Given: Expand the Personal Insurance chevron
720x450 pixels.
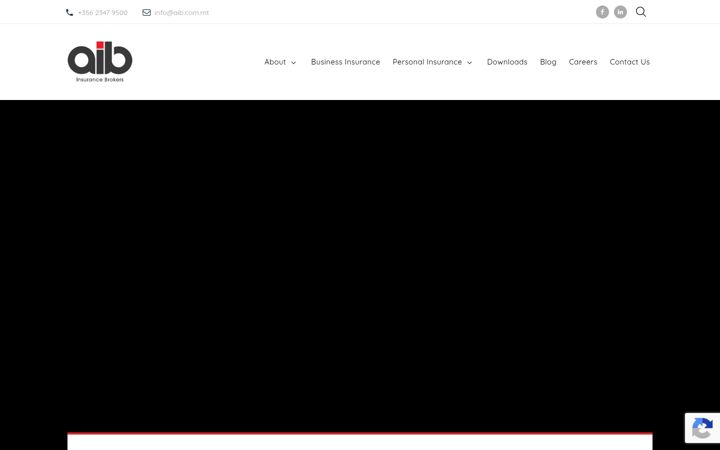Looking at the screenshot, I should pos(469,62).
